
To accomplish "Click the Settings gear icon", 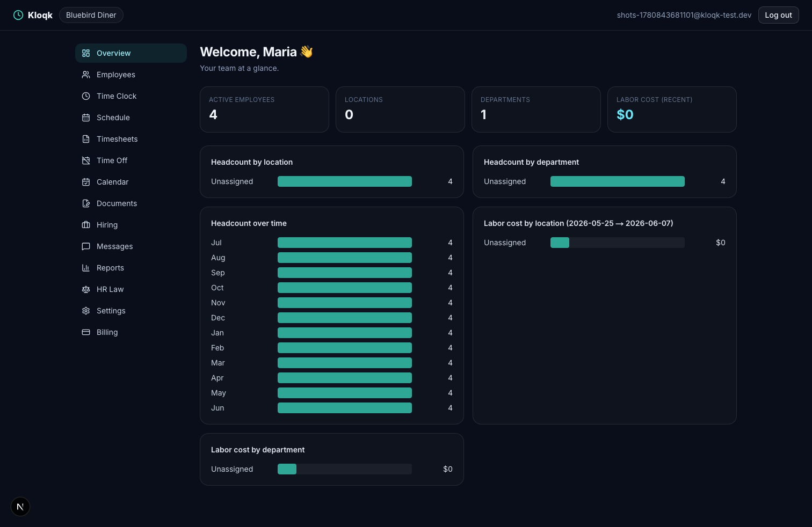I will click(86, 311).
